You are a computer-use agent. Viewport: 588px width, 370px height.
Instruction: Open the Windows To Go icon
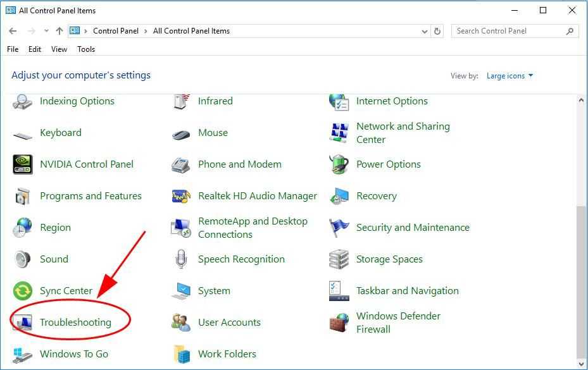23,354
